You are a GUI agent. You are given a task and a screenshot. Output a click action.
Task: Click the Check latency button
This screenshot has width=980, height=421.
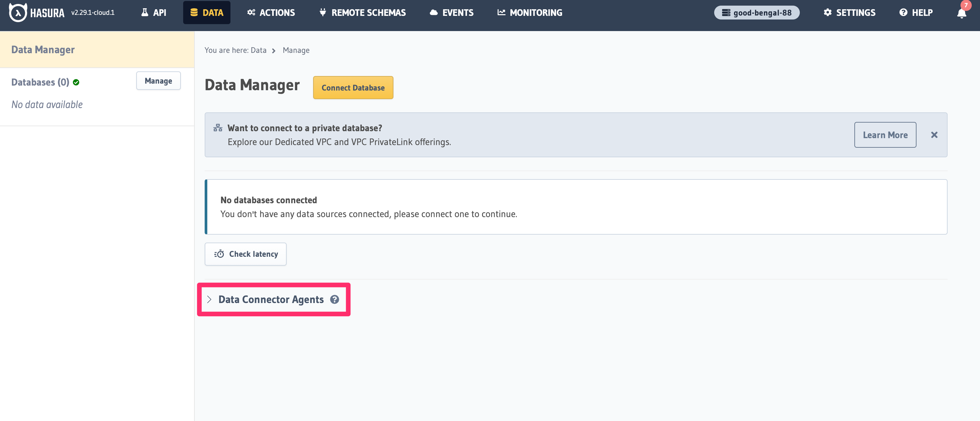245,254
